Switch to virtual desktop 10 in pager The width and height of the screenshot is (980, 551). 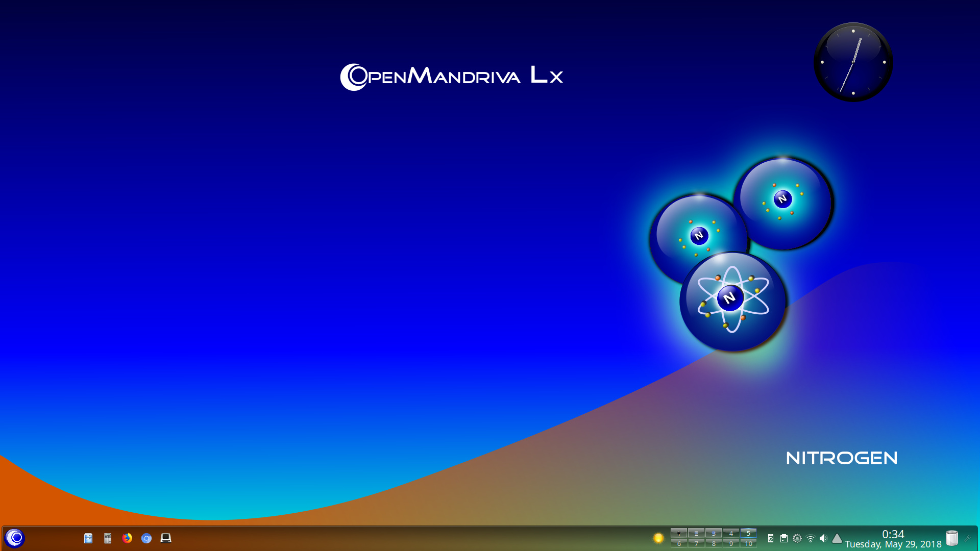tap(748, 543)
